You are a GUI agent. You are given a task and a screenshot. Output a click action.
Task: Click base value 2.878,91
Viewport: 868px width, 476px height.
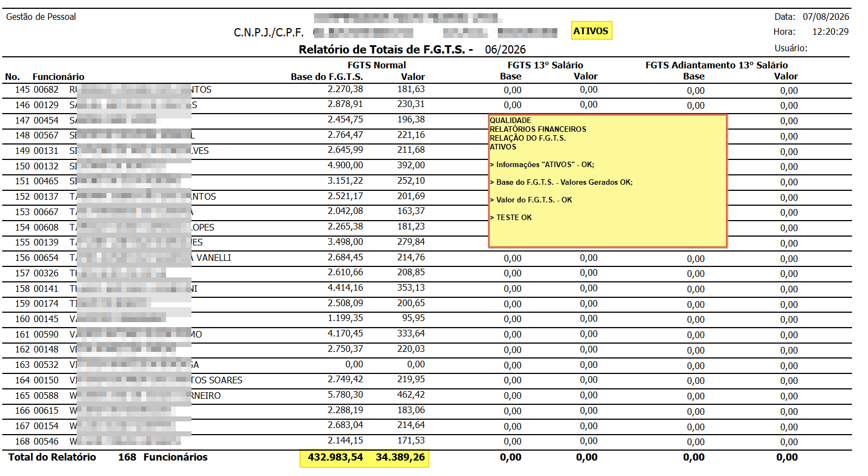coord(345,104)
